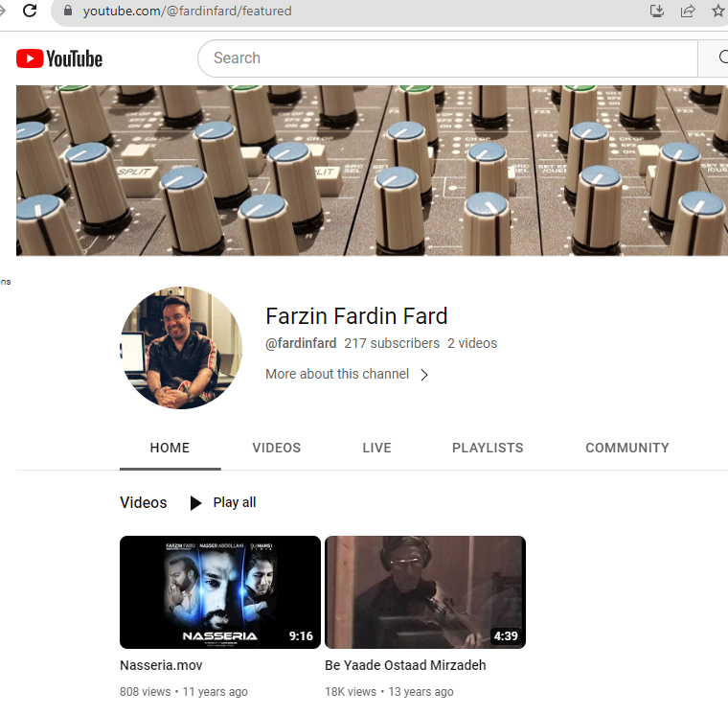
Task: Open the Be Yaade Ostaad Mirzadeh title
Action: (x=405, y=665)
